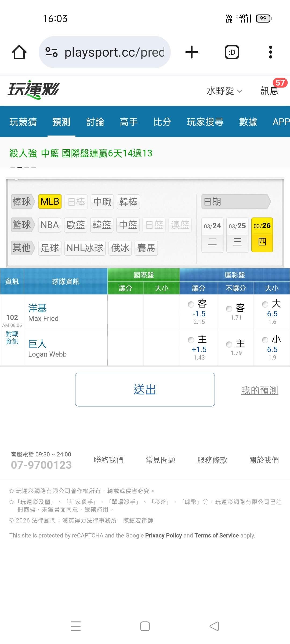The image size is (290, 644).
Task: Open 聯絡我們 footer link
Action: click(x=108, y=460)
